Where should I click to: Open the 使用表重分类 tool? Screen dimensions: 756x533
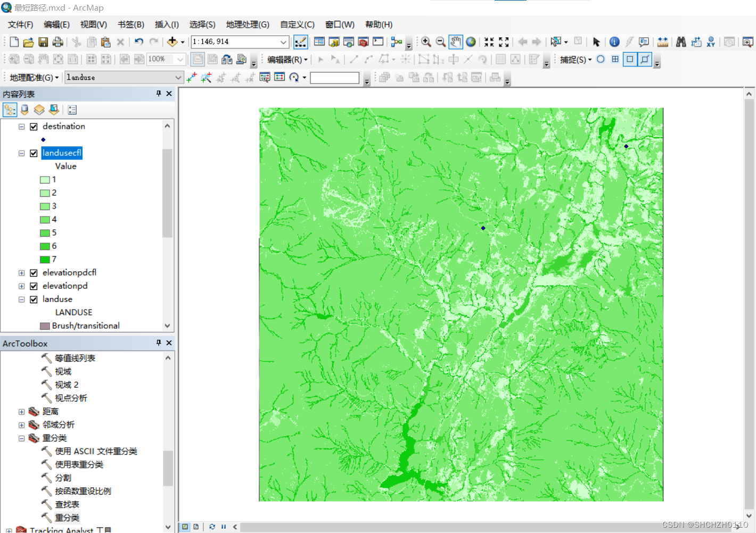point(79,464)
